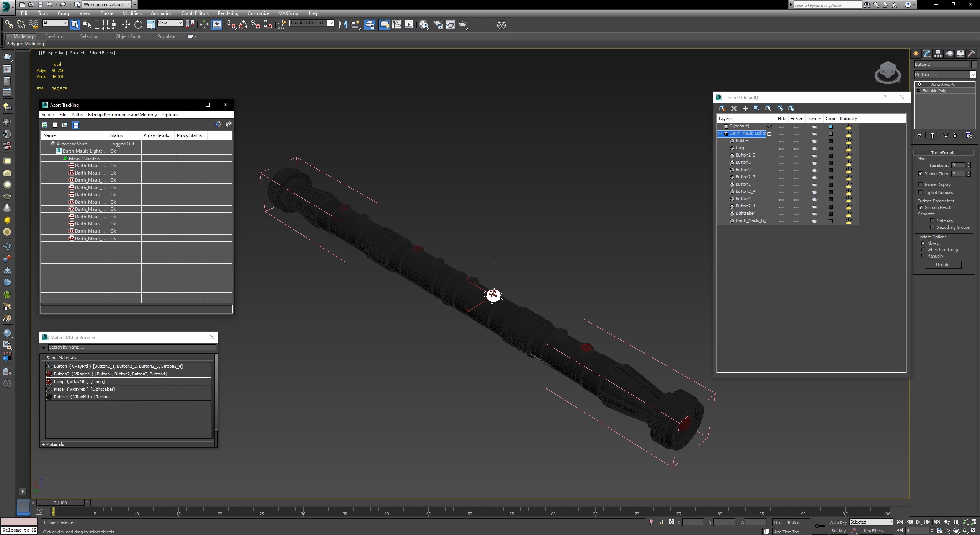Click the Auto Key button
The height and width of the screenshot is (535, 980).
(838, 522)
